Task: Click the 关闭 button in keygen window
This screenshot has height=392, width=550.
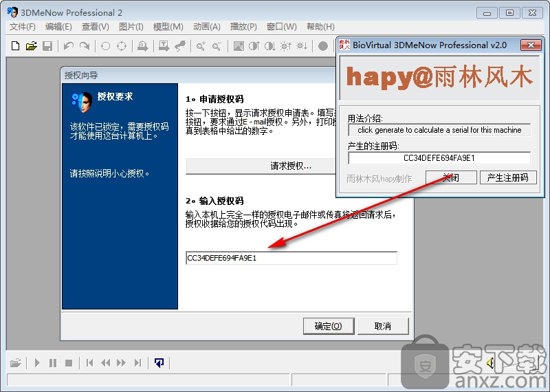Action: [x=451, y=177]
